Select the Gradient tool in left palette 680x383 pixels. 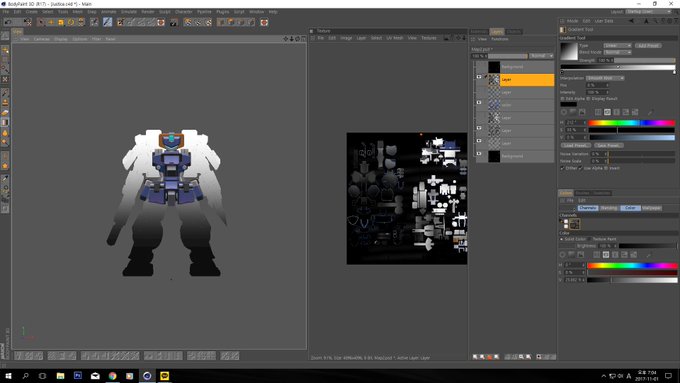[5, 122]
